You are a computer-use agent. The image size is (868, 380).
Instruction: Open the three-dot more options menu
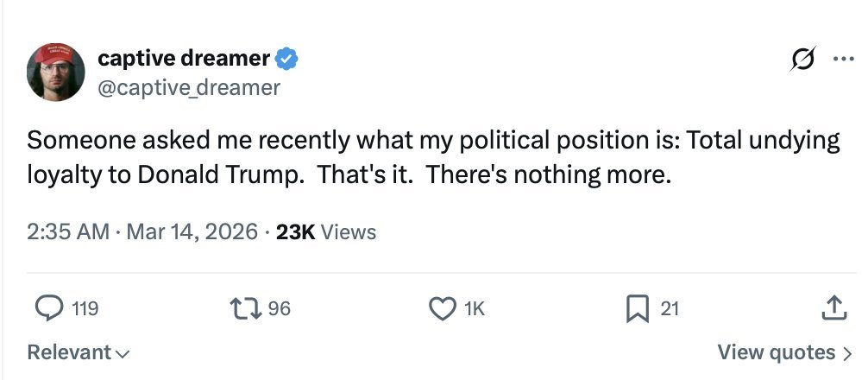[x=841, y=60]
